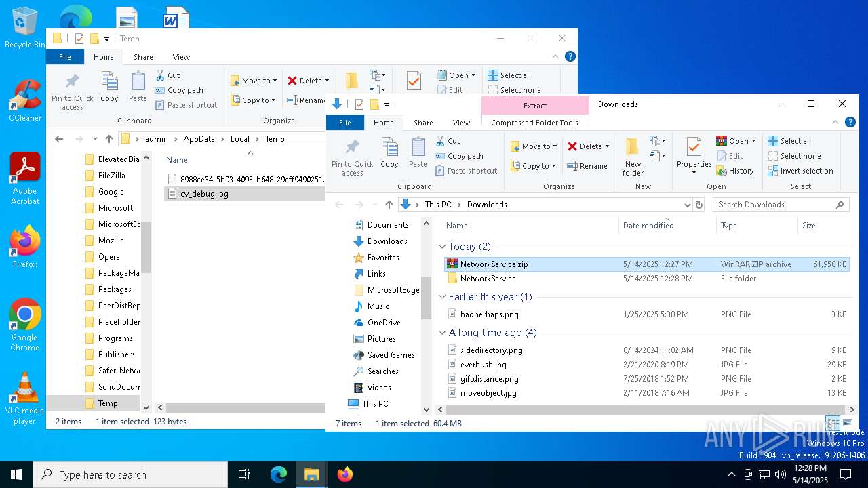Click Cut in Temp window ribbon
868x488 pixels.
point(167,75)
